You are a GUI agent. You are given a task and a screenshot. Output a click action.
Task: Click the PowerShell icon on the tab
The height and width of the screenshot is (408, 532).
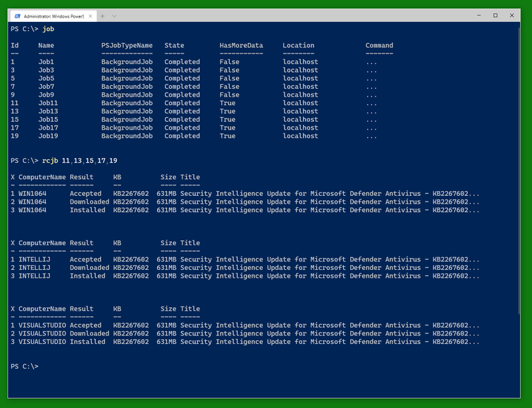coord(18,16)
